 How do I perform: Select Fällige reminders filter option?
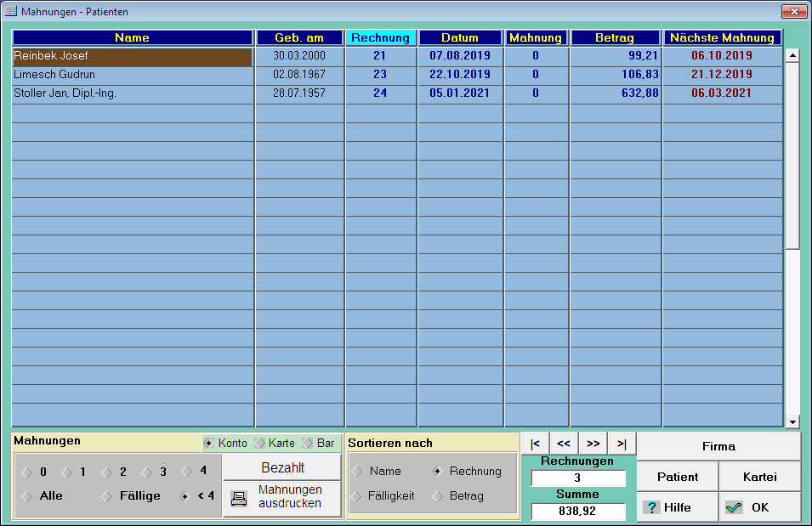[x=106, y=496]
